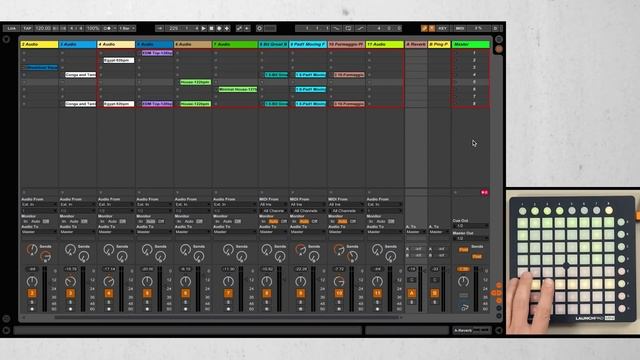
Task: Toggle return track B activator button
Action: (x=434, y=293)
